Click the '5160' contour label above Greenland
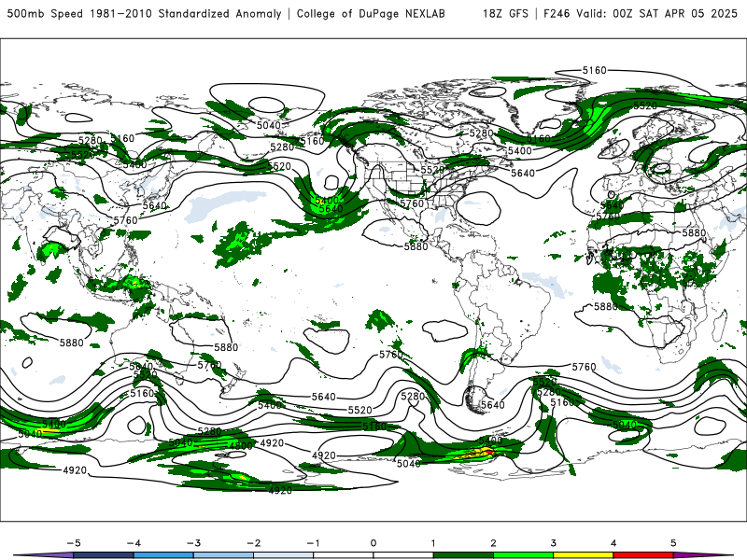This screenshot has height=560, width=747. (x=595, y=71)
